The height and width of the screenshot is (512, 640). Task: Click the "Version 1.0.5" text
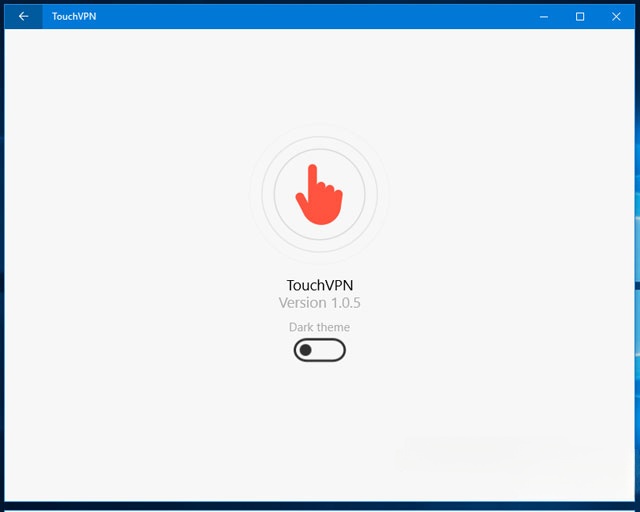point(320,303)
